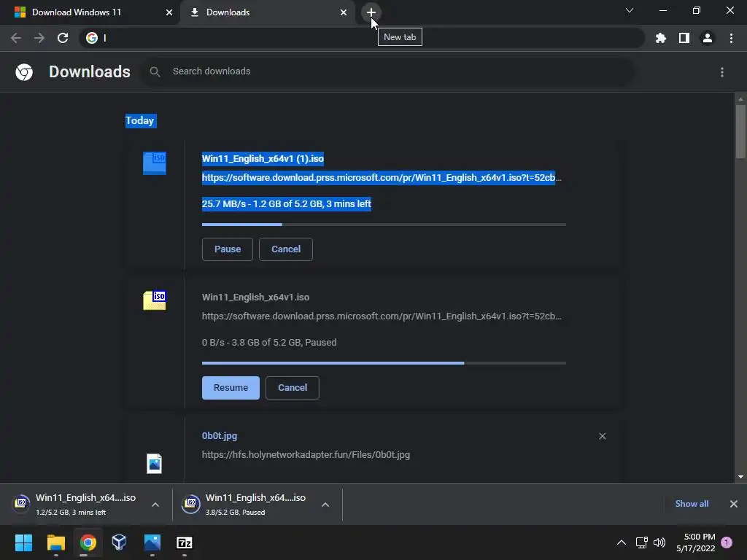Cancel the paused ISO download
Screen dimensions: 747x560
(293, 388)
